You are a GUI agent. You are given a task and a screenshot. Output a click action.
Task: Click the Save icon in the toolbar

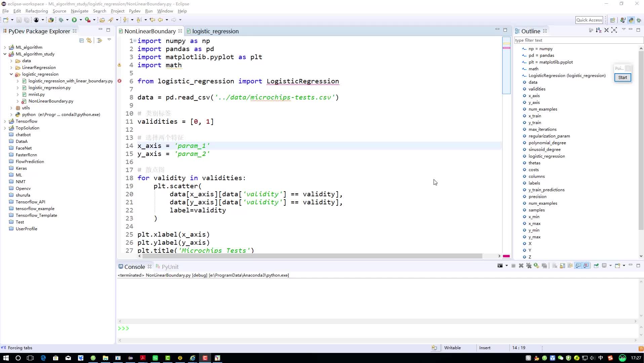click(19, 20)
